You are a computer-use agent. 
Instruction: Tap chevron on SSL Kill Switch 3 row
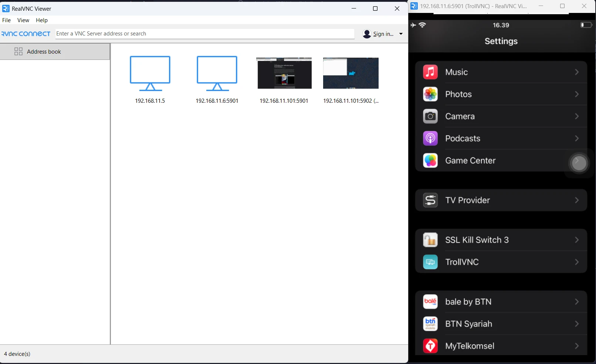577,240
